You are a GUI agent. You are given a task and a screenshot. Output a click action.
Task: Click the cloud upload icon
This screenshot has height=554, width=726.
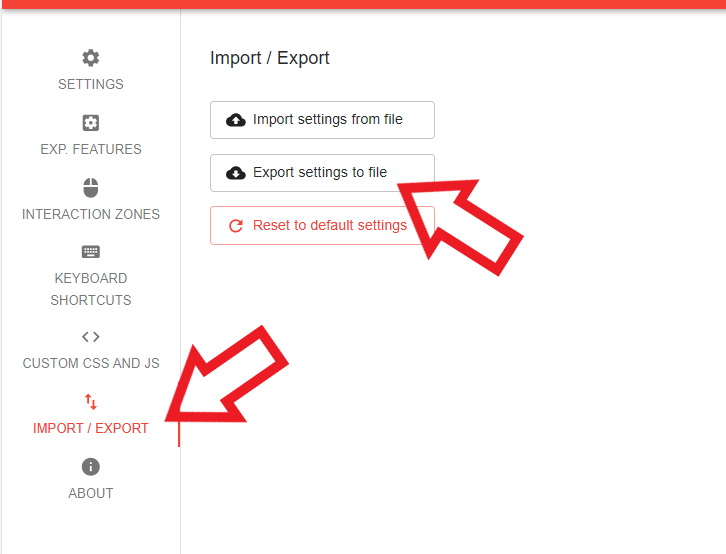click(236, 120)
